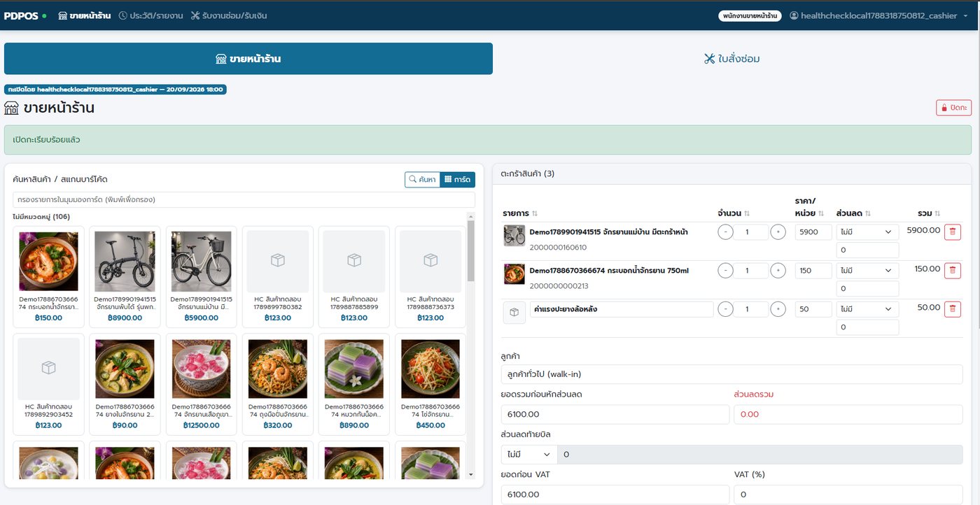This screenshot has height=505, width=980.
Task: Decrease quantity of จักรยานแม่บ้าน cart item
Action: tap(726, 232)
